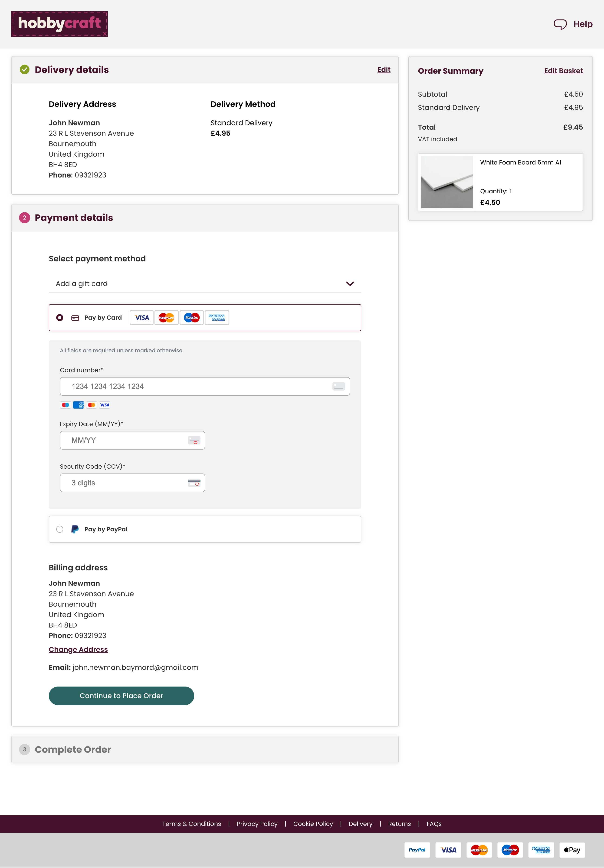Viewport: 604px width, 868px height.
Task: Click the Continue to Place Order button
Action: [121, 696]
